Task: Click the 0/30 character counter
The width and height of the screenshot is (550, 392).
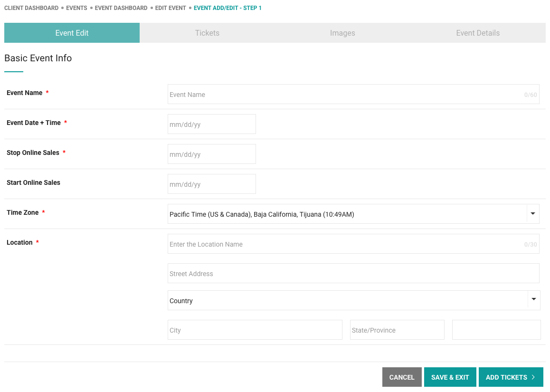Action: coord(531,245)
